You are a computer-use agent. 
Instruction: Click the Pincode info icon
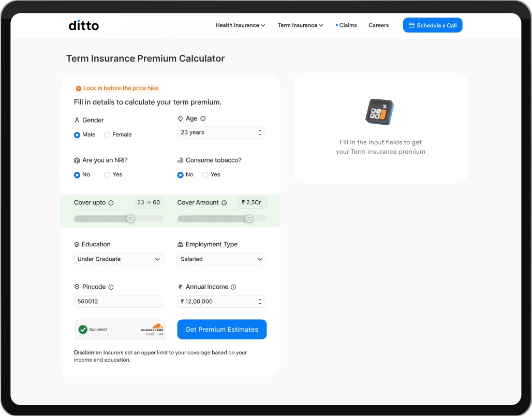pyautogui.click(x=111, y=287)
